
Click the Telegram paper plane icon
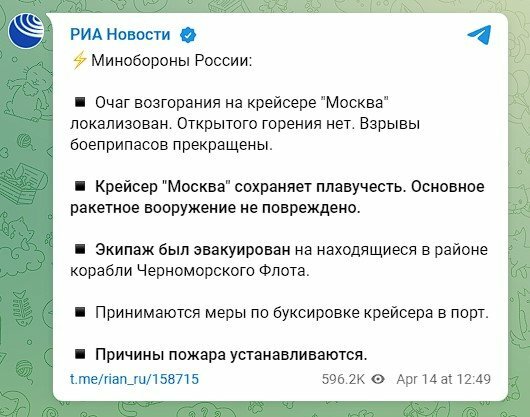[x=479, y=34]
